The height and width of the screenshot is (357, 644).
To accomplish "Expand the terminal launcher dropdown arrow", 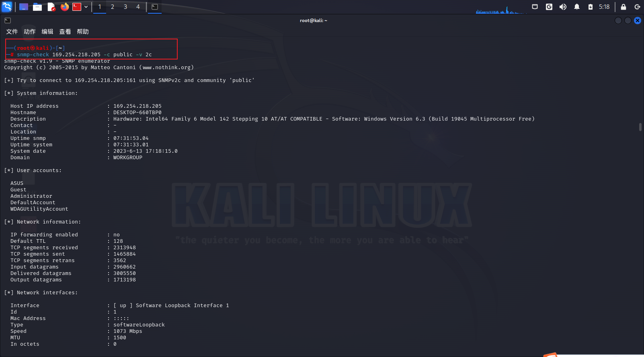I will (86, 7).
